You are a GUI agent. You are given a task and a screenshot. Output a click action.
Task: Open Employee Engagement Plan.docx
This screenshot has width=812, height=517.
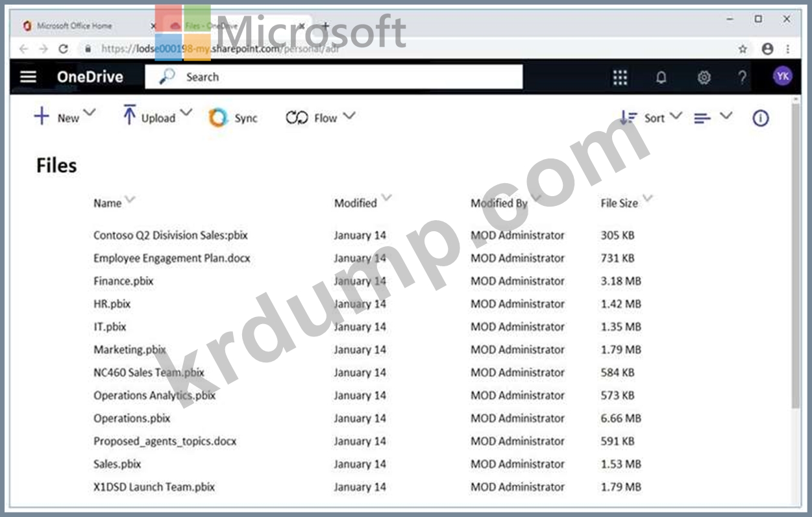171,258
